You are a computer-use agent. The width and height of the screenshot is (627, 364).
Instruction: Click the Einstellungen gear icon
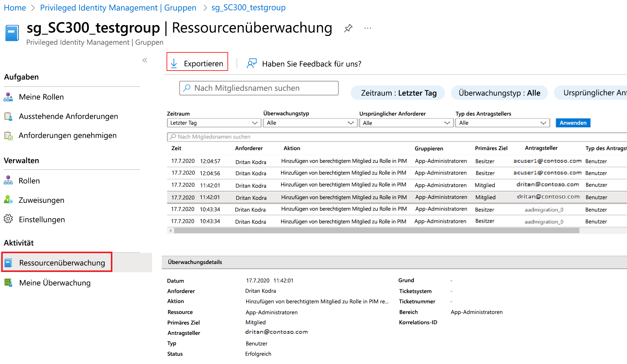8,219
